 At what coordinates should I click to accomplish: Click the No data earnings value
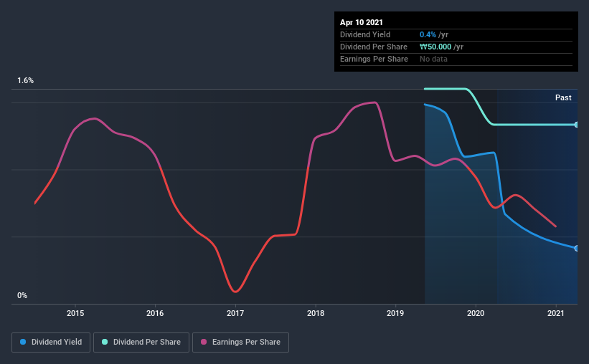click(433, 59)
